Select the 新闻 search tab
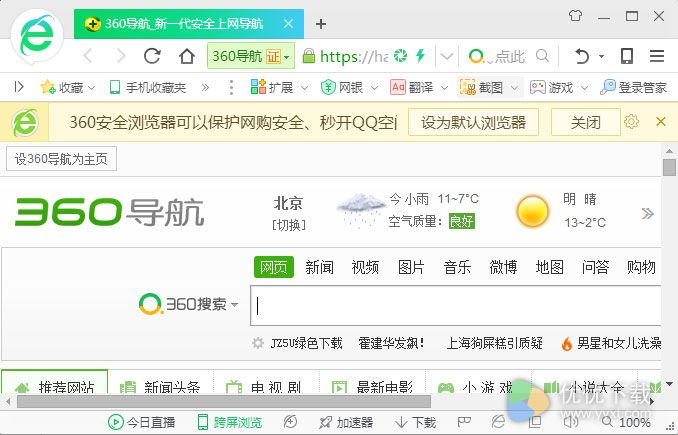 320,267
